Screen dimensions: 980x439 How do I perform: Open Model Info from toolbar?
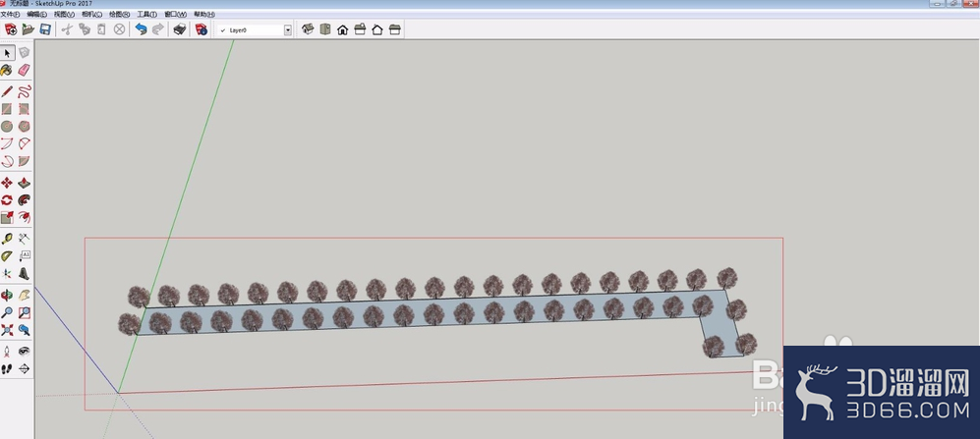pyautogui.click(x=201, y=29)
